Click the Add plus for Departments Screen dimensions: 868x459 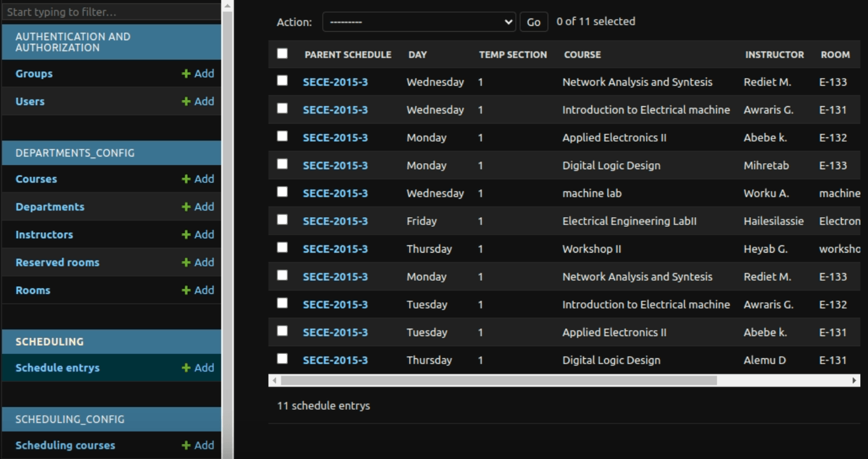coord(186,207)
